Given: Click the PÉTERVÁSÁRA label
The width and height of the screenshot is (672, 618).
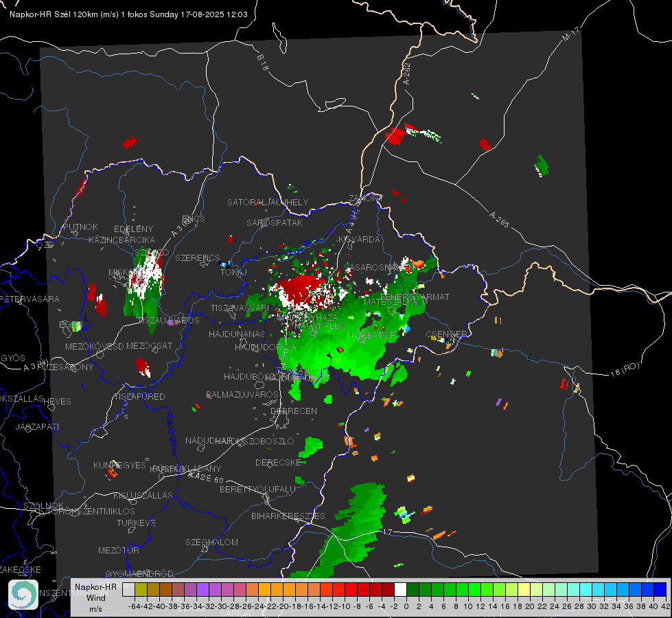Looking at the screenshot, I should (x=30, y=299).
